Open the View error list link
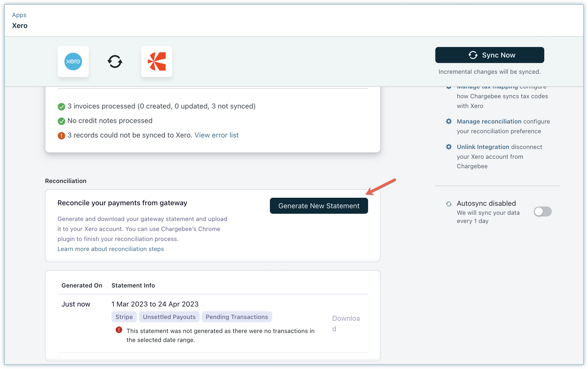The image size is (588, 369). (216, 135)
